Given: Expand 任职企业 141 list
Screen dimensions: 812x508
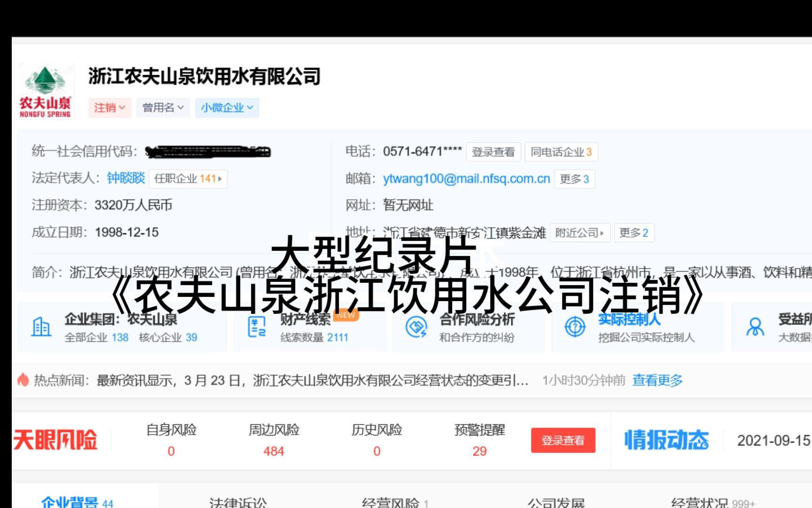Looking at the screenshot, I should [x=188, y=179].
